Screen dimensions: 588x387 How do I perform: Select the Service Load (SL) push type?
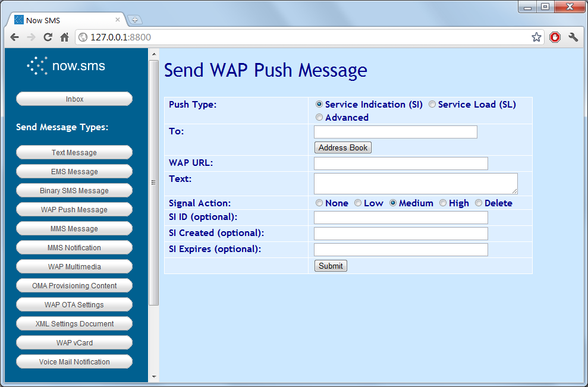(x=432, y=104)
